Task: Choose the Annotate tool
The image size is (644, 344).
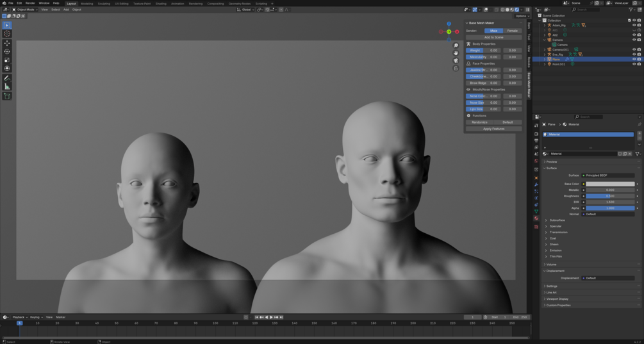Action: tap(7, 78)
